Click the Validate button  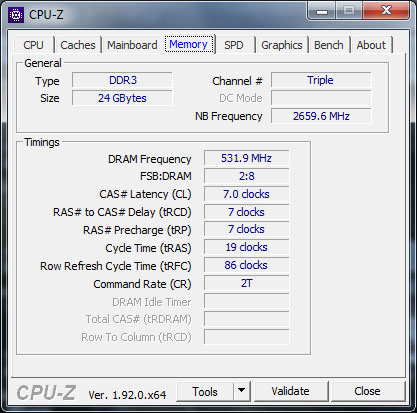290,391
